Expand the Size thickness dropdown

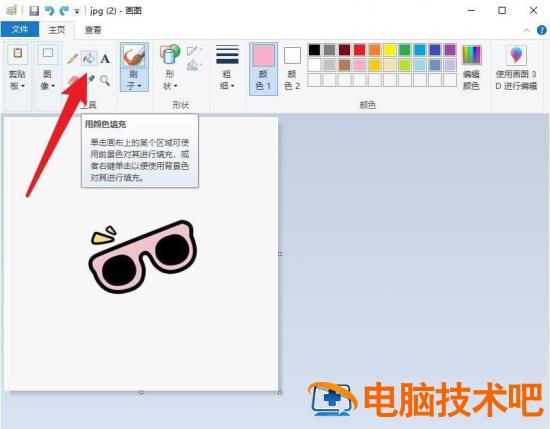tap(232, 86)
